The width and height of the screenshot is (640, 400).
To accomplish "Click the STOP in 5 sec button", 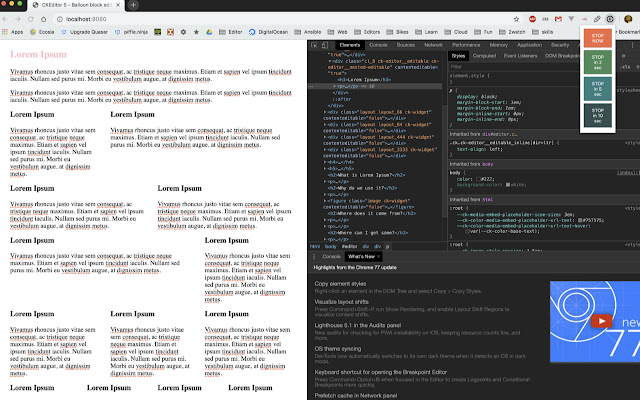I will point(598,89).
